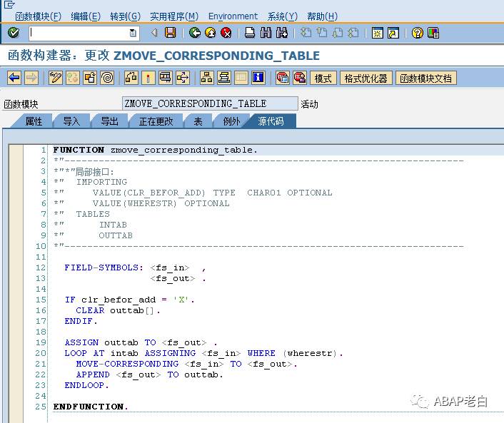Click the line 20 LOOP AT intab statement
The height and width of the screenshot is (423, 504).
(203, 353)
